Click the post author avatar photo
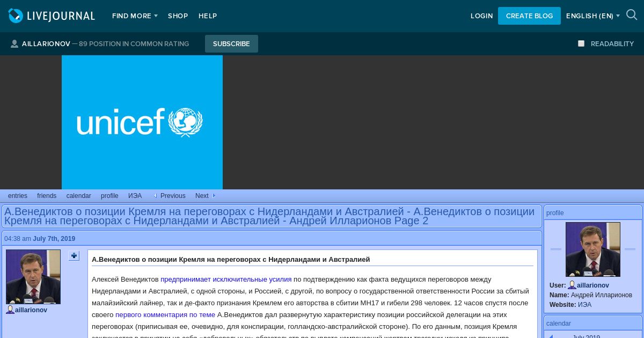This screenshot has height=338, width=644. 33,277
